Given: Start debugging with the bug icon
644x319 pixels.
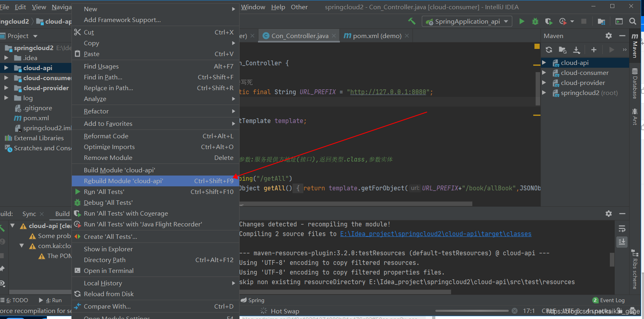Looking at the screenshot, I should tap(535, 21).
